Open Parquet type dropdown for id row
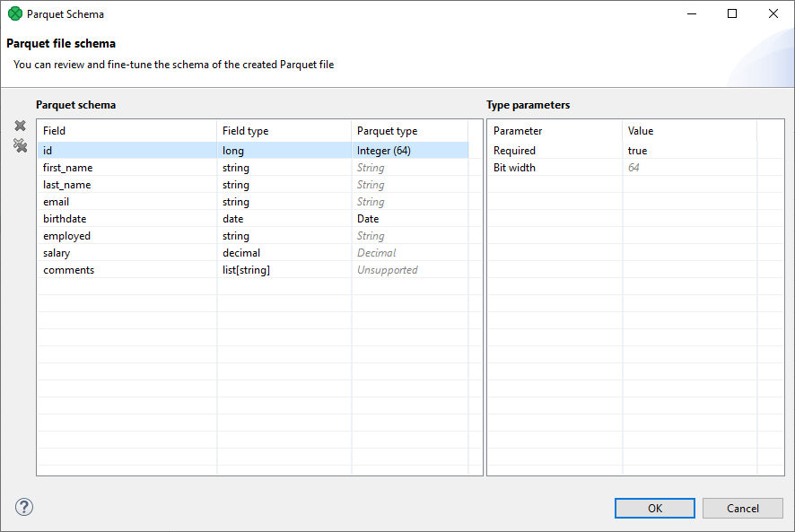The width and height of the screenshot is (795, 532). click(x=409, y=151)
